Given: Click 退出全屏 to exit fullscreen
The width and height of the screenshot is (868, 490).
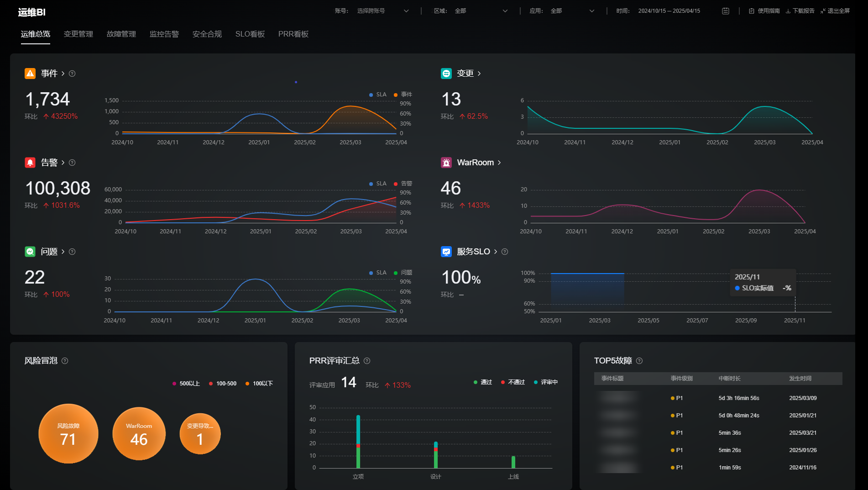Looking at the screenshot, I should (x=835, y=11).
